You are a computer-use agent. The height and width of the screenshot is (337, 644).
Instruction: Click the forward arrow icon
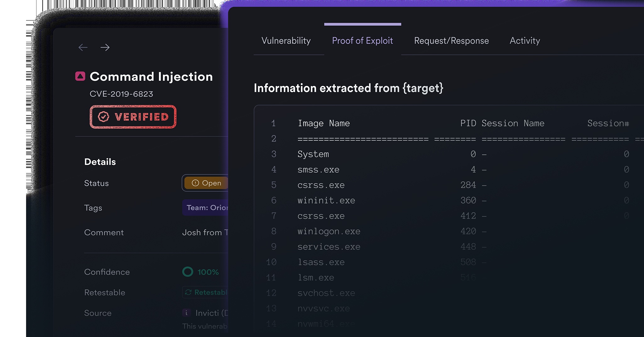[x=105, y=47]
